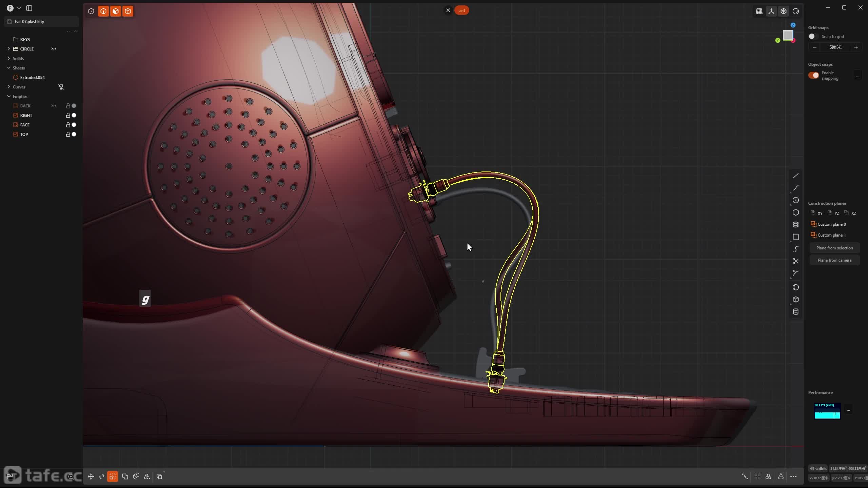Disable Enable snapping toggle
868x488 pixels.
(813, 75)
